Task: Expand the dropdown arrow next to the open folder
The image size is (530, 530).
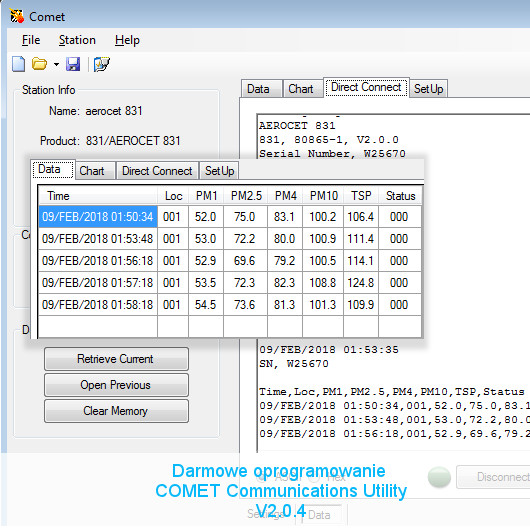Action: pyautogui.click(x=56, y=64)
